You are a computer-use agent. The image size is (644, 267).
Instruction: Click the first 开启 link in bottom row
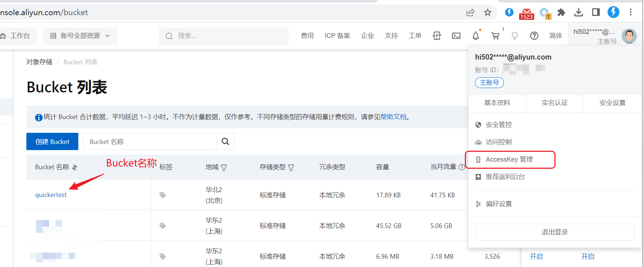(x=536, y=257)
